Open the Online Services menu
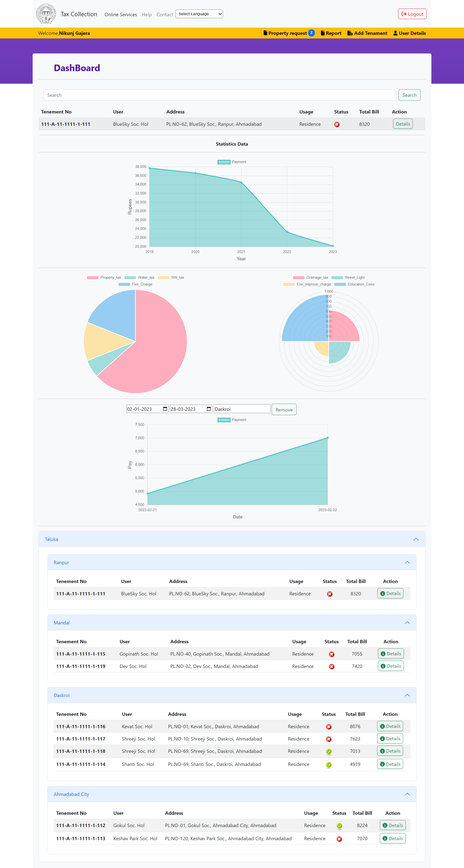Image resolution: width=464 pixels, height=868 pixels. pyautogui.click(x=120, y=15)
